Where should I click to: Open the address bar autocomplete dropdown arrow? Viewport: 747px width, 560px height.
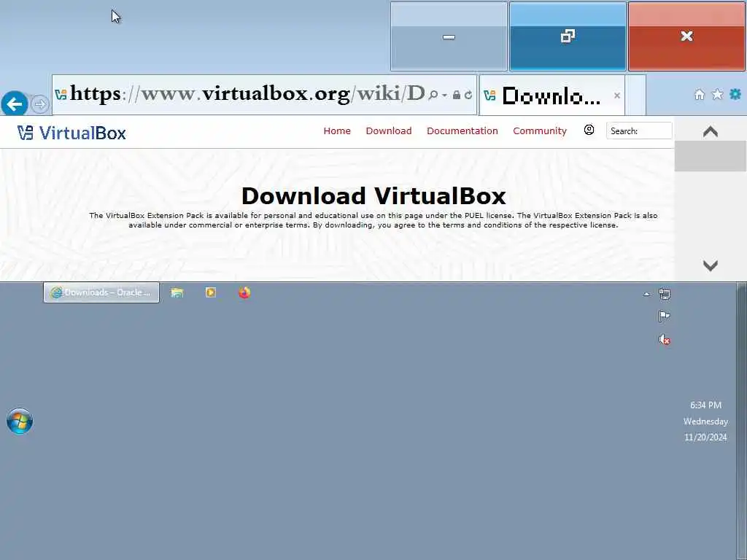click(x=444, y=96)
